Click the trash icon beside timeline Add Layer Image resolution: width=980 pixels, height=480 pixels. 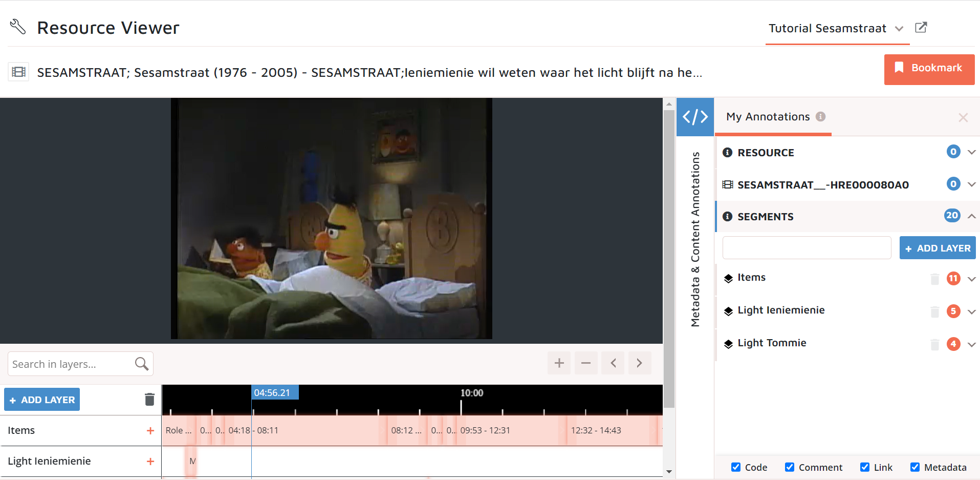pos(149,400)
